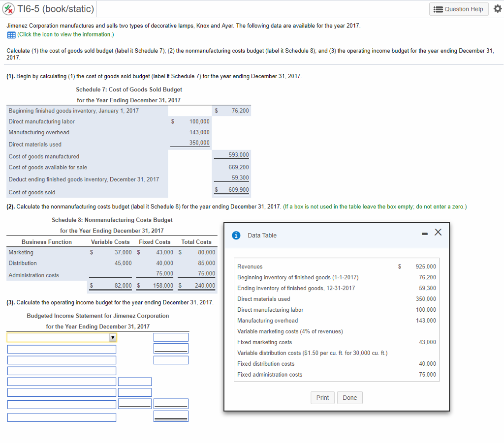Minimize the Data Table popup
The image size is (504, 443).
click(424, 233)
